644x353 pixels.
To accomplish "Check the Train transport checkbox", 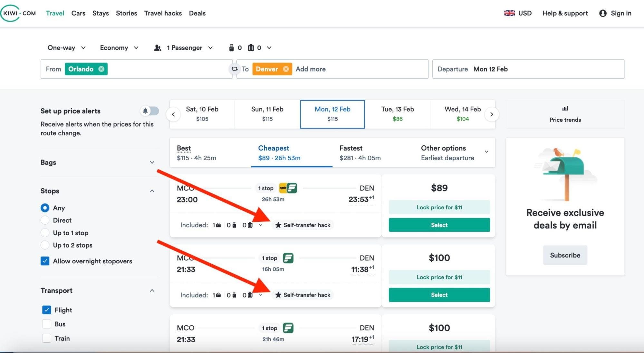I will point(47,338).
